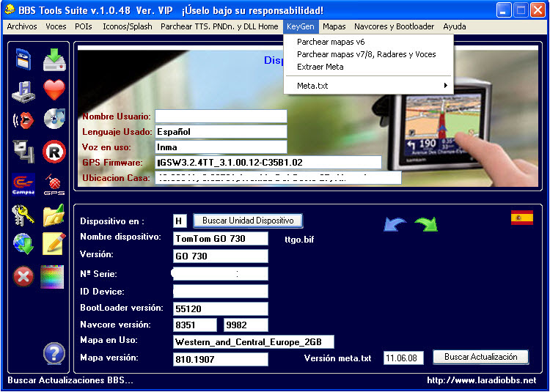
Task: Click the green right-curved arrow
Action: [426, 224]
